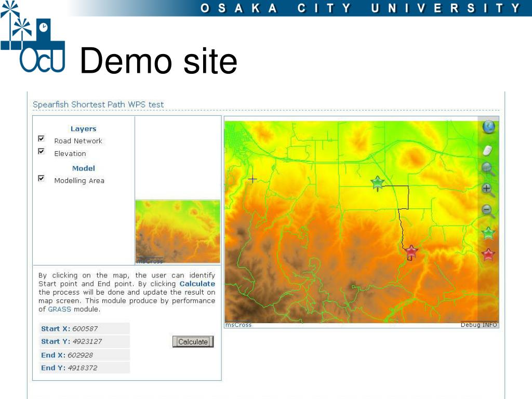Toggle the Modelling Area checkbox
Screen dimensions: 532x399
(41, 178)
